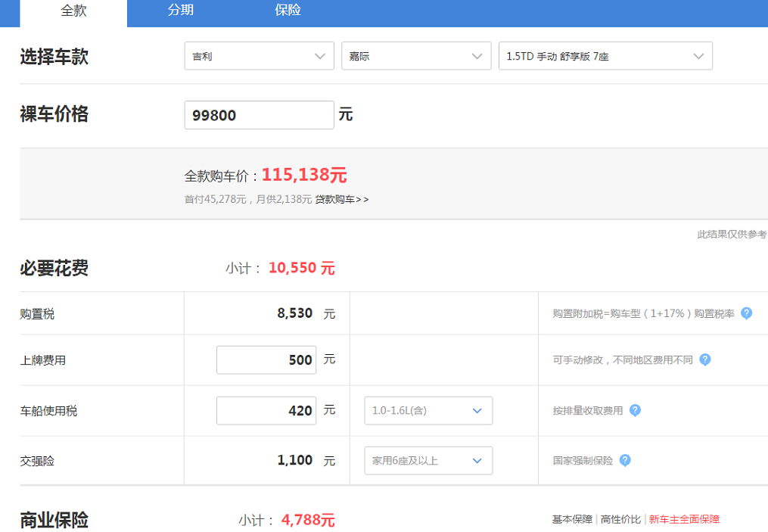This screenshot has height=532, width=768.
Task: Select the 基本保障 insurance option
Action: [572, 519]
